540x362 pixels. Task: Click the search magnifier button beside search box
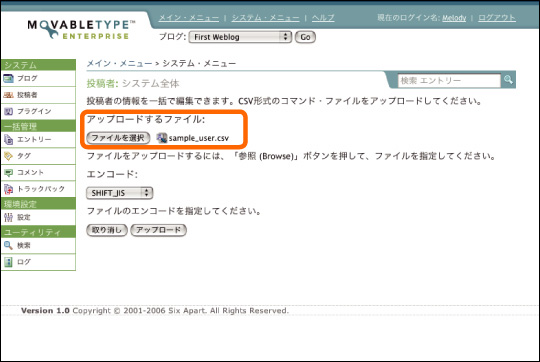(508, 80)
